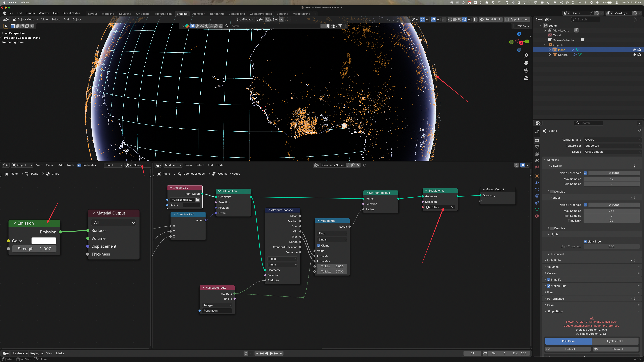Toggle the Simplify checkbox

coord(549,280)
